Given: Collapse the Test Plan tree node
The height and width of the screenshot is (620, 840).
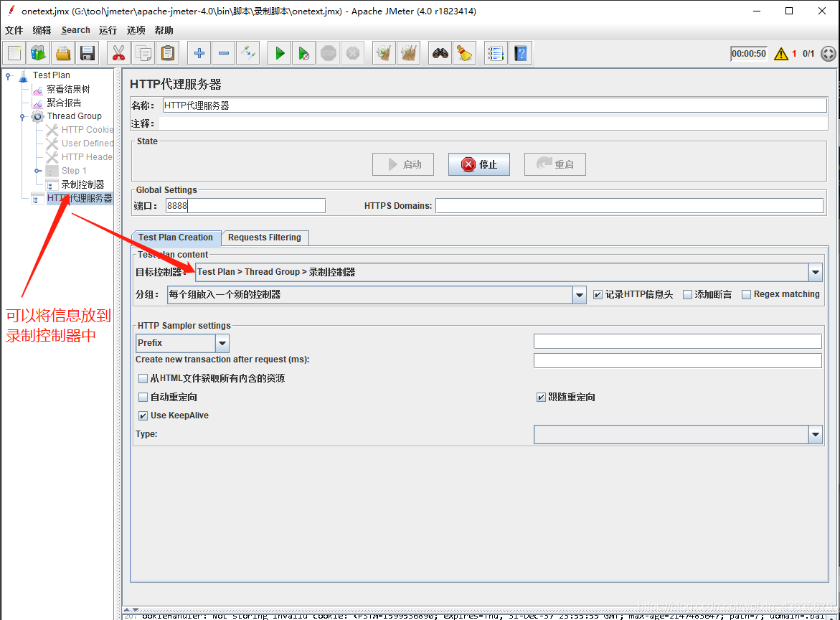Looking at the screenshot, I should [x=8, y=76].
